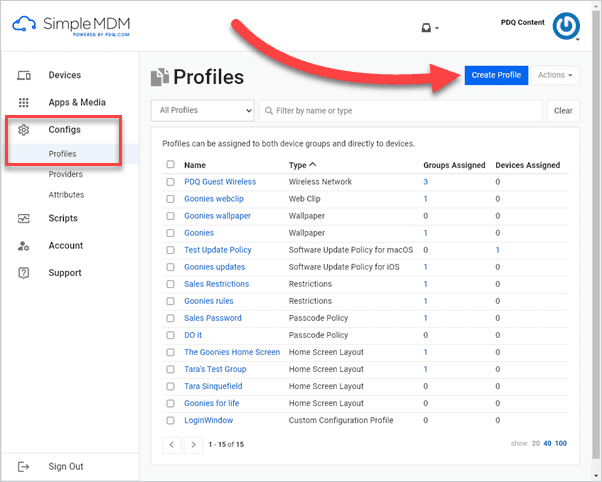Open Tara's Test Group profile link
This screenshot has width=602, height=482.
click(x=215, y=369)
